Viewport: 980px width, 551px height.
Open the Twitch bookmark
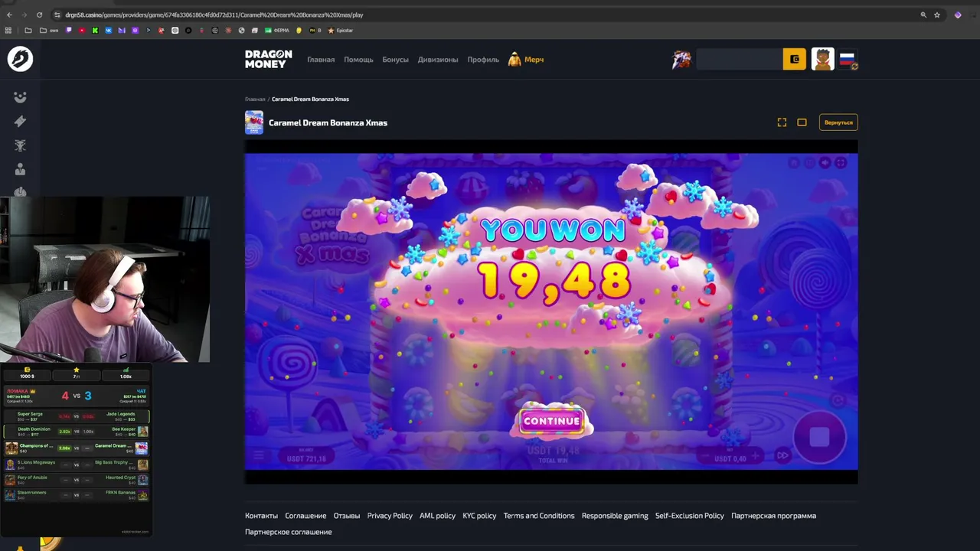[x=69, y=31]
